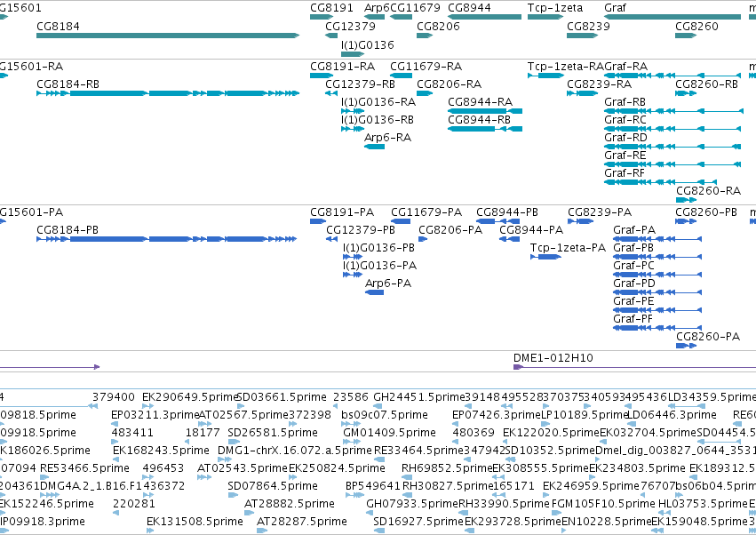The image size is (756, 535).
Task: Open the Arp6 gene label
Action: [377, 8]
